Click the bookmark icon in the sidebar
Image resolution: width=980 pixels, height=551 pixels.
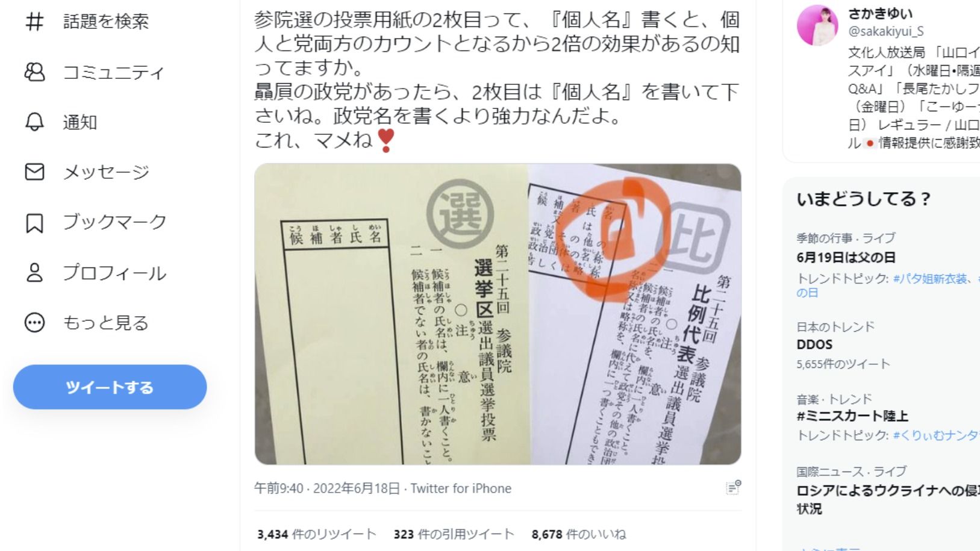[x=34, y=223]
